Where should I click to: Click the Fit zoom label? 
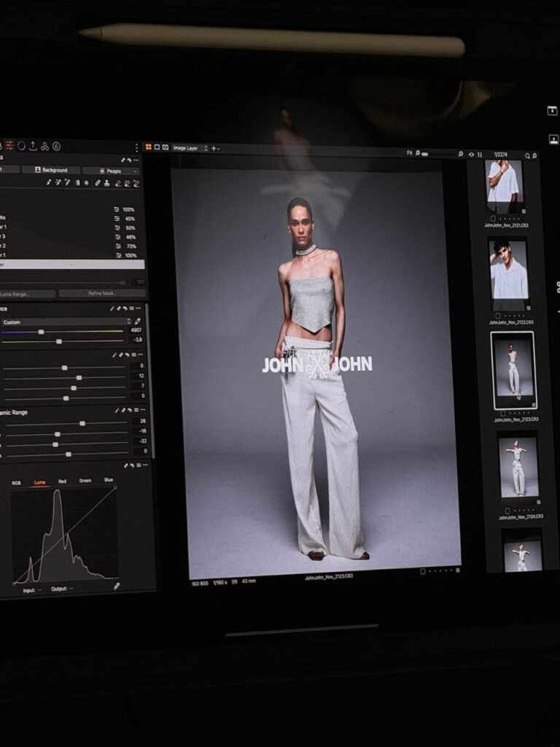410,153
